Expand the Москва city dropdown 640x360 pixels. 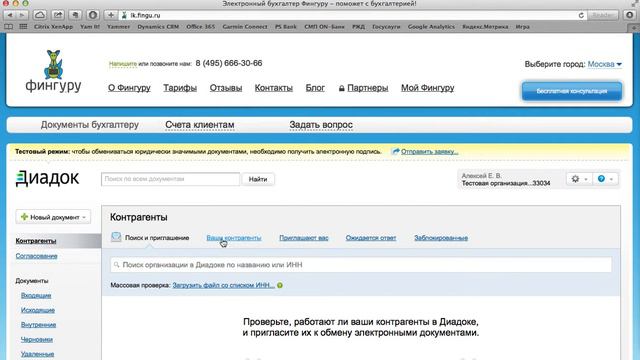pyautogui.click(x=604, y=64)
